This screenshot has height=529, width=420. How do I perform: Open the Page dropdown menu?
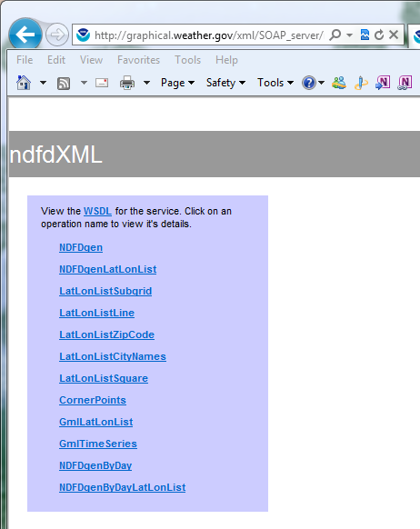(177, 83)
